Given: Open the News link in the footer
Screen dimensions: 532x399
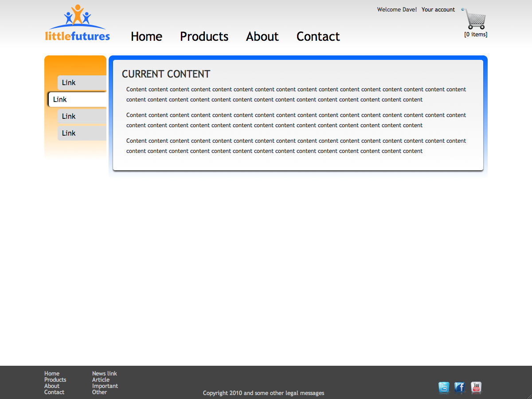Looking at the screenshot, I should (x=104, y=373).
